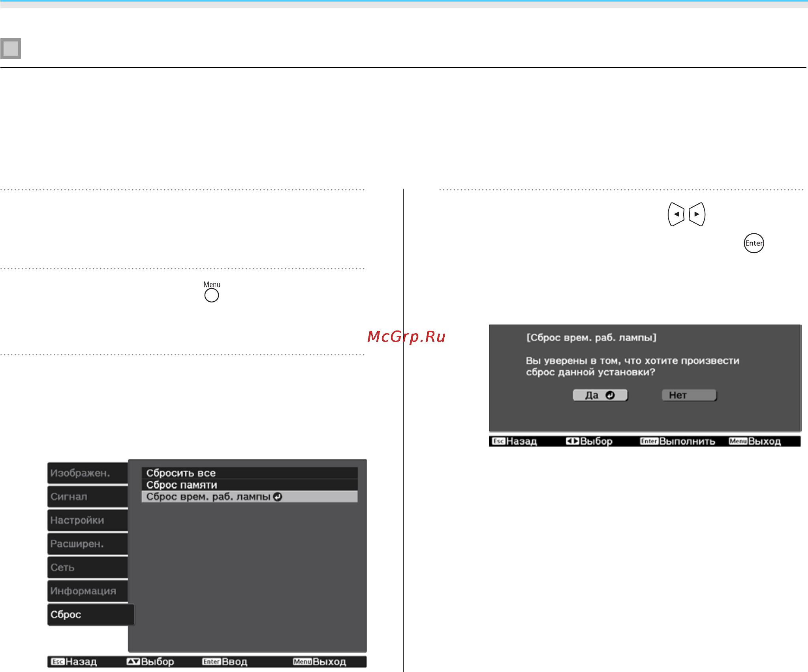The height and width of the screenshot is (672, 808).
Task: Choose the Сбросить все menu entry
Action: coord(250,473)
